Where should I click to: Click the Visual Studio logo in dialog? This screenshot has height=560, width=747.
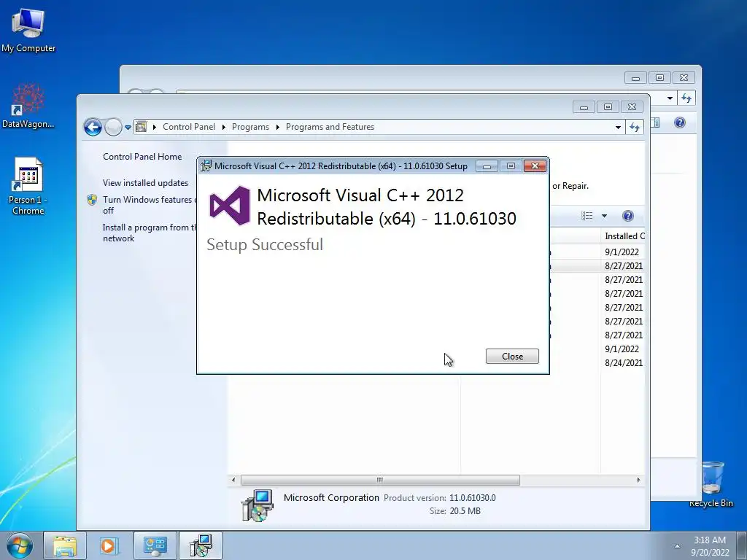(x=230, y=206)
